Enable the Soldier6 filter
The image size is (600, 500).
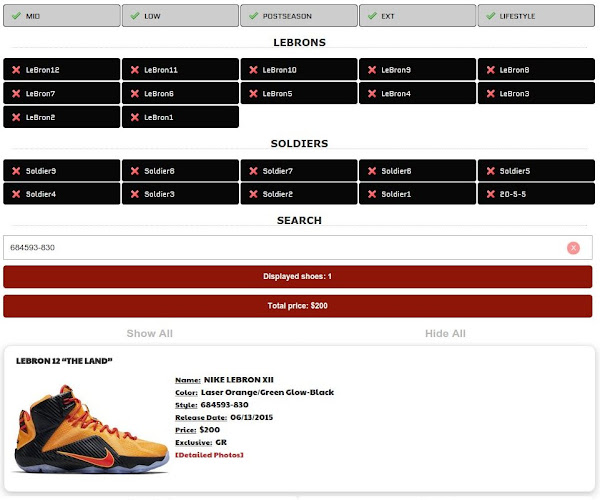coord(417,171)
